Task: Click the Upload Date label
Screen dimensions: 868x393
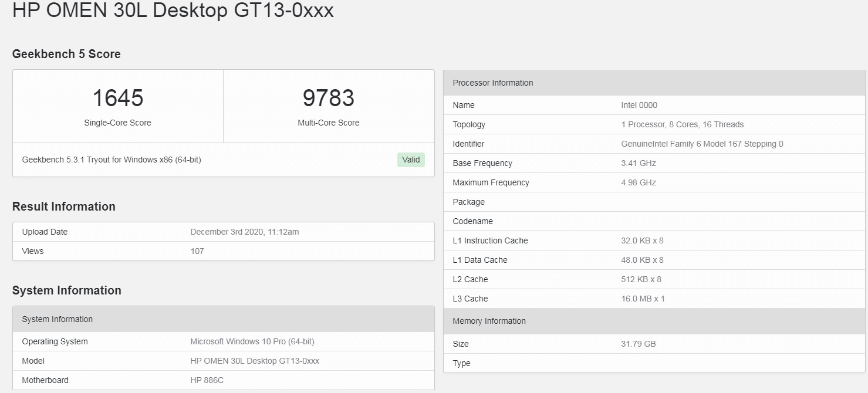Action: (45, 232)
